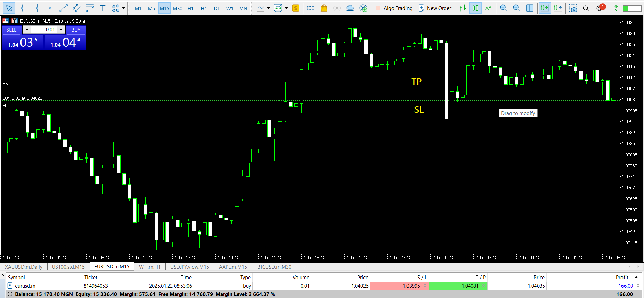Open volume dropdown in one-click trading panel

point(27,30)
